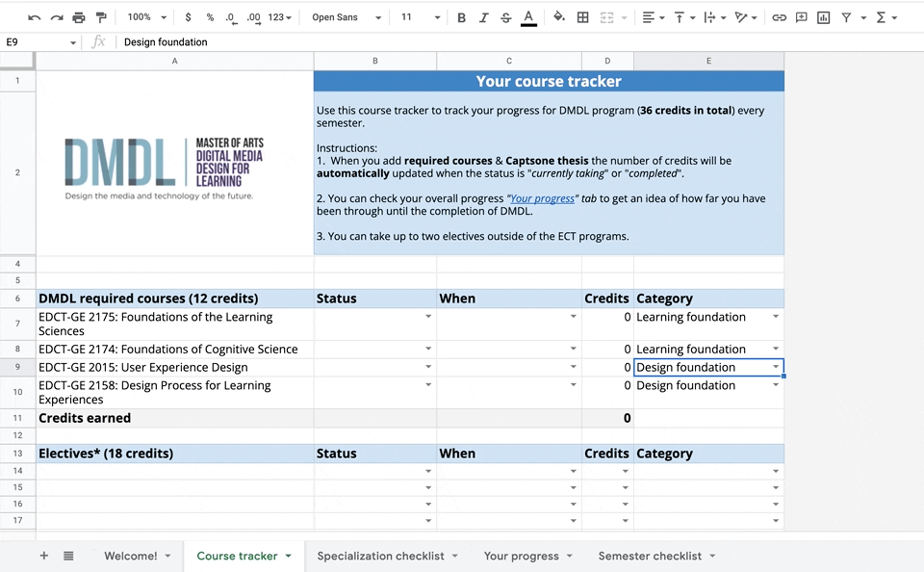
Task: Open Status dropdown for EDCT-GE 2015 row
Action: [428, 367]
